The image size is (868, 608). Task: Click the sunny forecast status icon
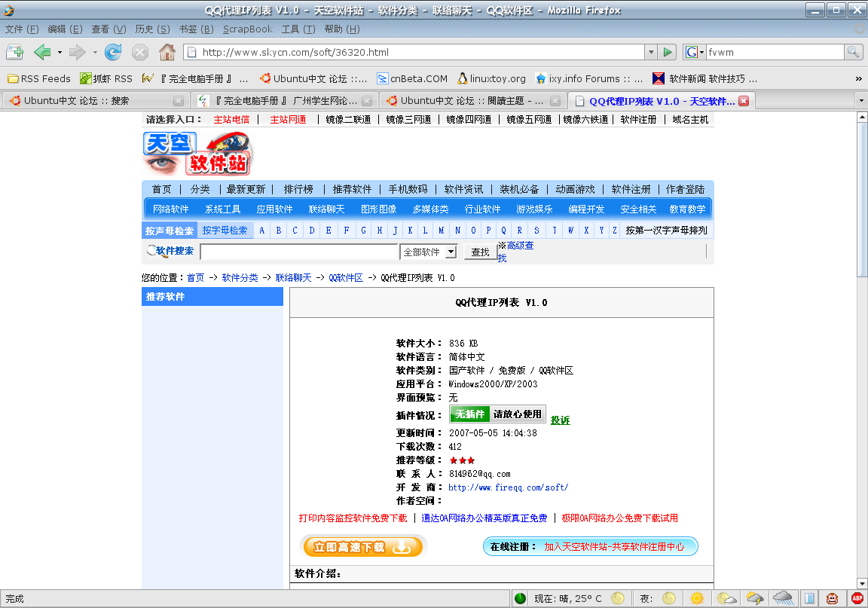[697, 598]
